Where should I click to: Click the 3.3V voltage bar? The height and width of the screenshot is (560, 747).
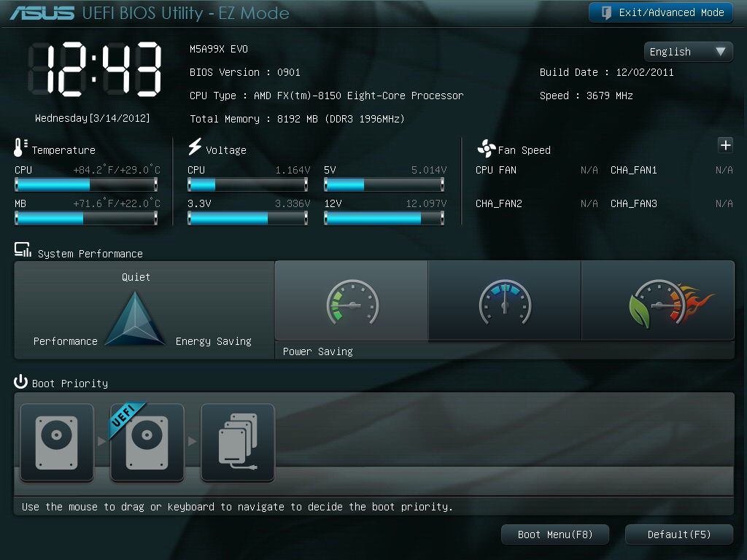click(x=248, y=218)
